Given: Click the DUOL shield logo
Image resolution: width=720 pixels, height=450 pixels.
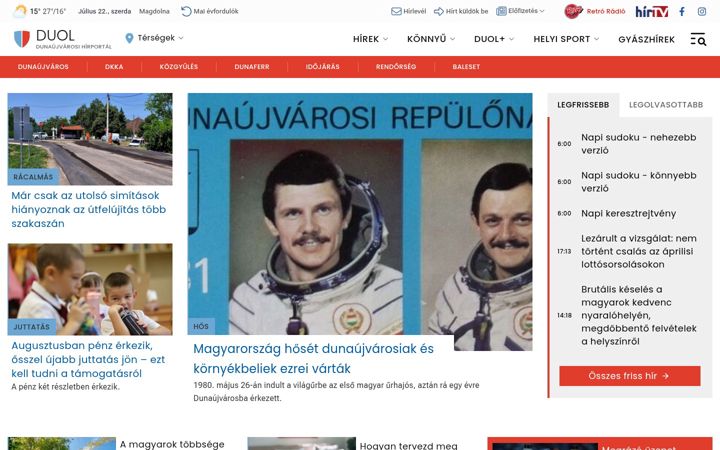Looking at the screenshot, I should click(22, 39).
